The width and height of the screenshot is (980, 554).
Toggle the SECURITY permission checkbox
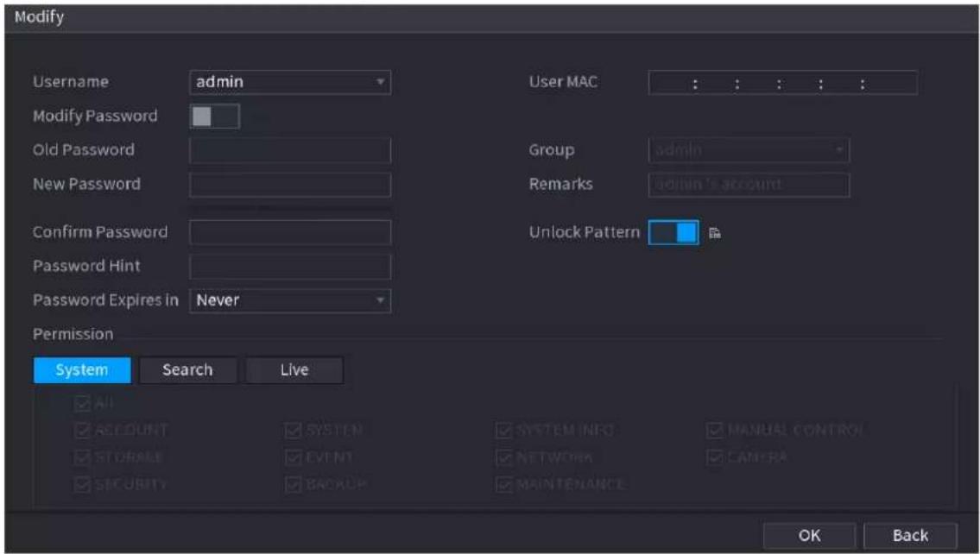(x=82, y=484)
